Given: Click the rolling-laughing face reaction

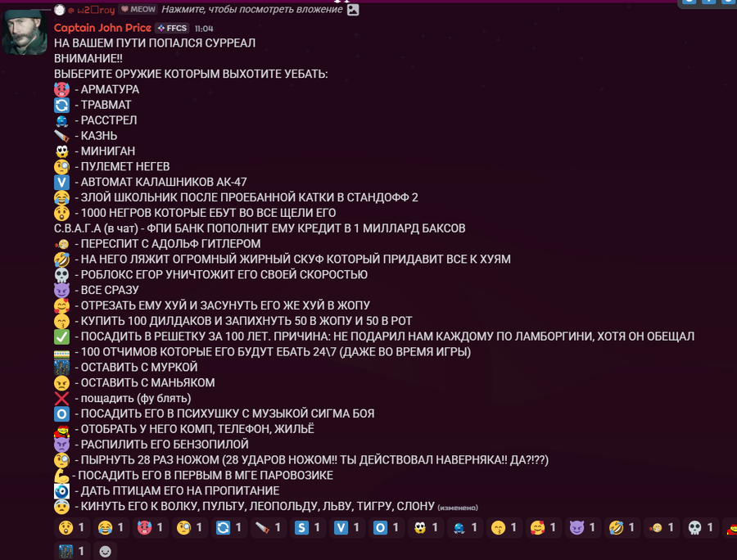Looking at the screenshot, I should click(622, 527).
